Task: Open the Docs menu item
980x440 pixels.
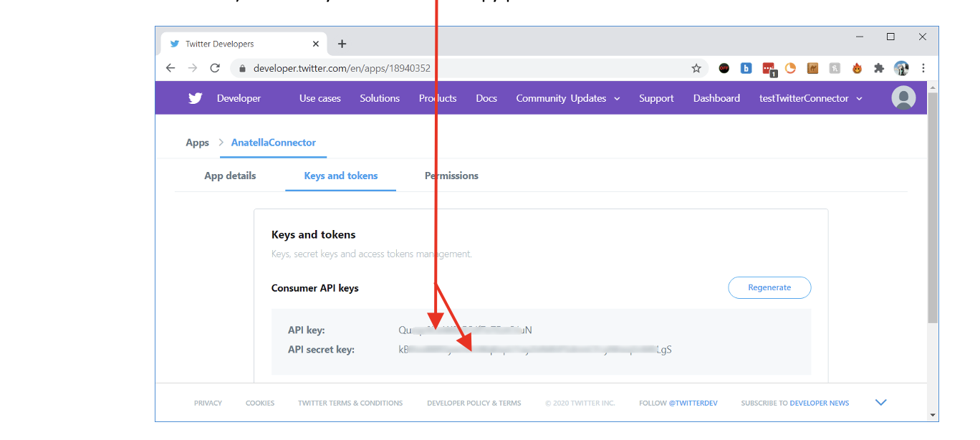Action: 486,98
